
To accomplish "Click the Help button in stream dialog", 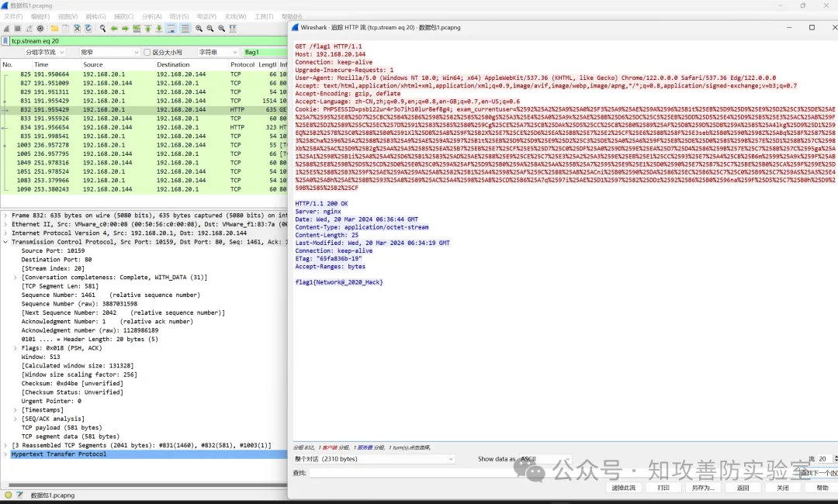I will (822, 488).
